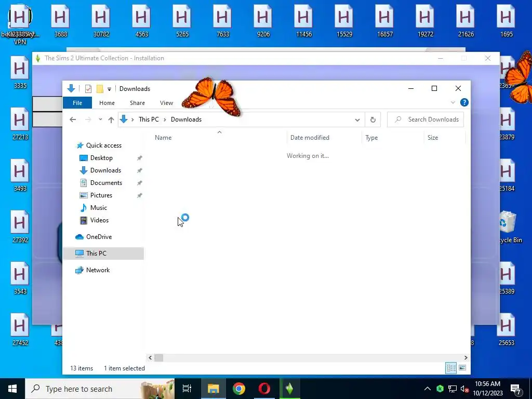Open the notification center icon

tap(516, 389)
